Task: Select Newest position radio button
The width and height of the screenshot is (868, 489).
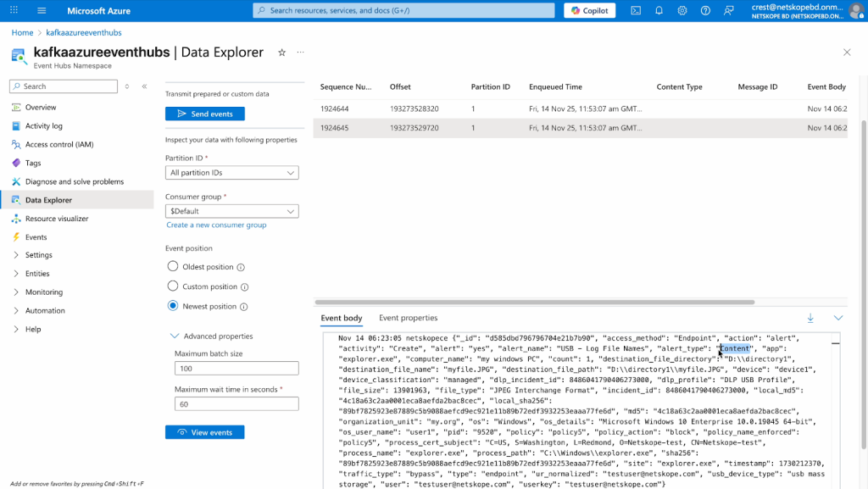Action: click(x=173, y=306)
